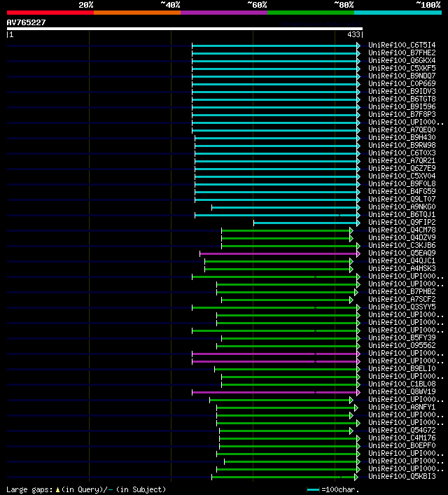Select the UniRef100_C4M176 label
The height and width of the screenshot is (495, 448).
coord(402,438)
